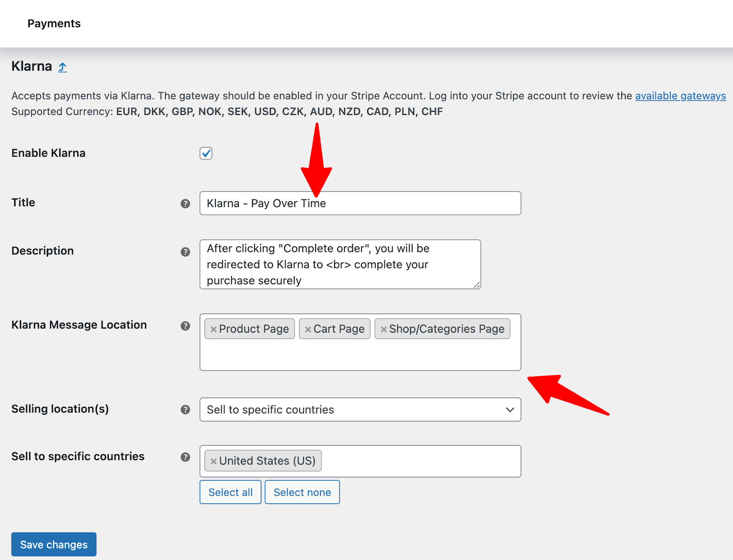
Task: Click the back arrow icon next to Klarna heading
Action: tap(62, 67)
